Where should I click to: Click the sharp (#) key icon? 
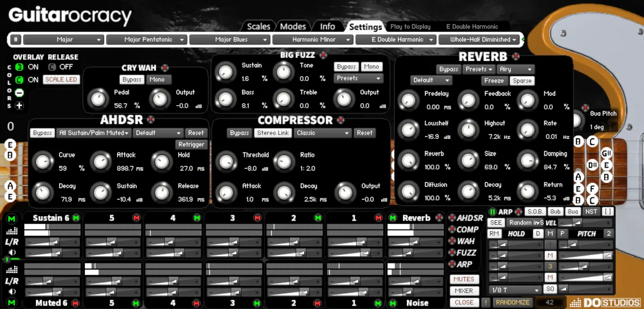click(x=16, y=40)
